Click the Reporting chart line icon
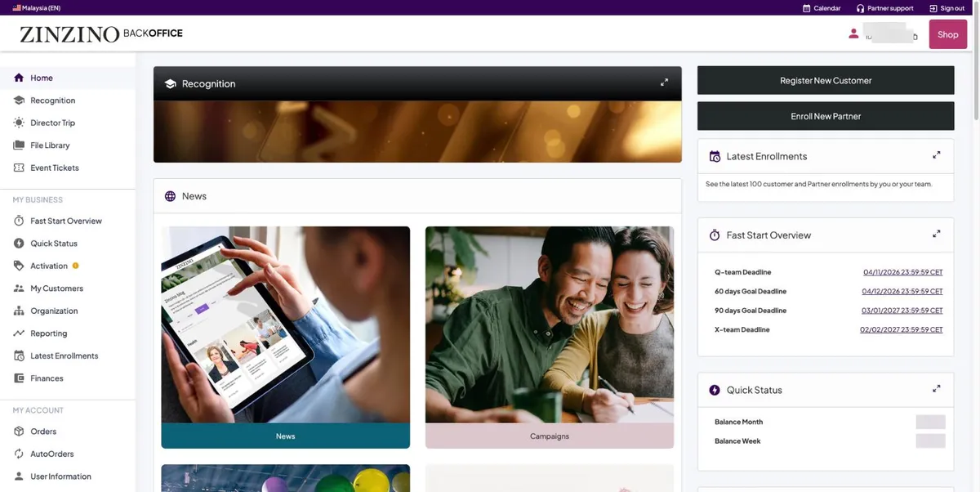 [x=19, y=333]
